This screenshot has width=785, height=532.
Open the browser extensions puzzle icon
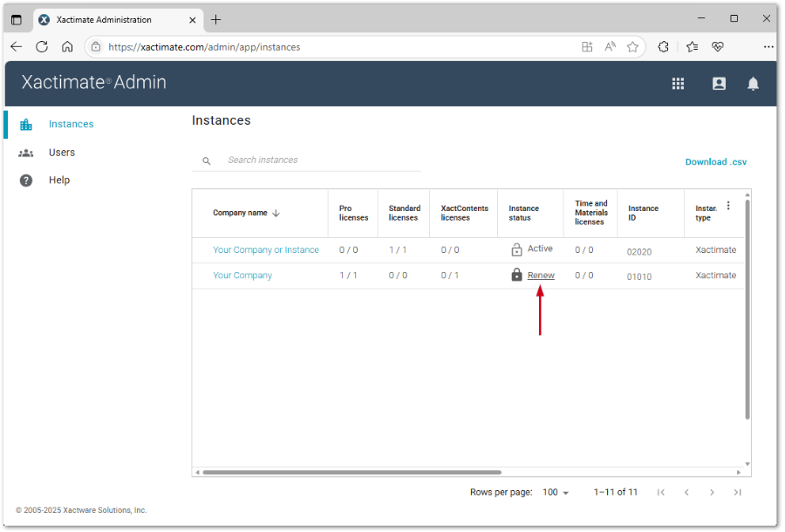[664, 47]
